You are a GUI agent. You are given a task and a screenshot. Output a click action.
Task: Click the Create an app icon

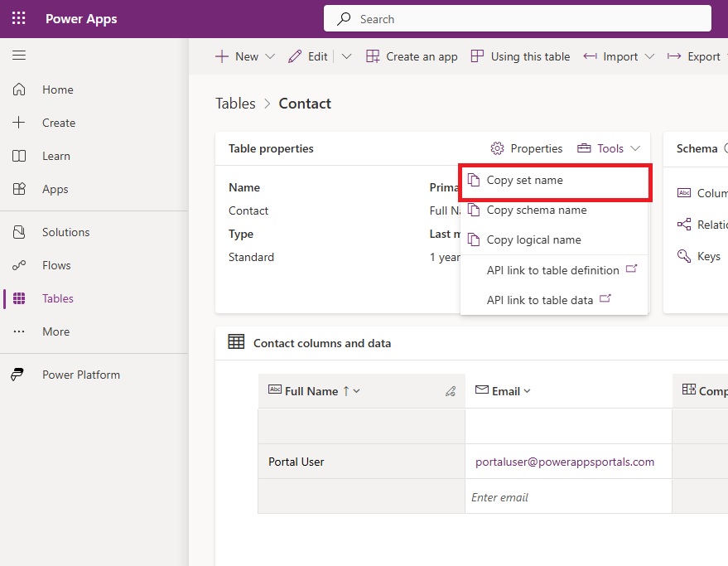pyautogui.click(x=373, y=56)
